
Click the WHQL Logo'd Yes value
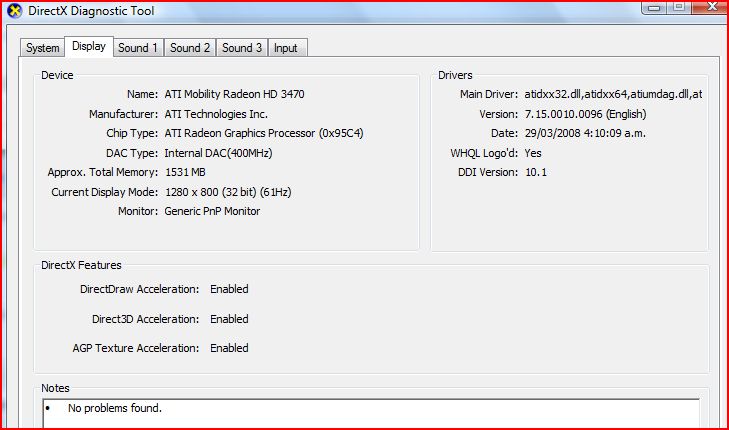[x=533, y=153]
